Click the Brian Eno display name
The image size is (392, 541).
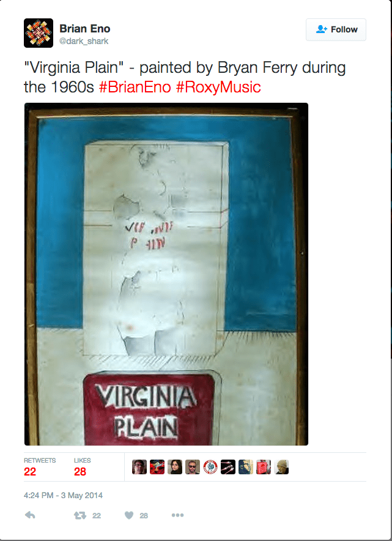(85, 29)
